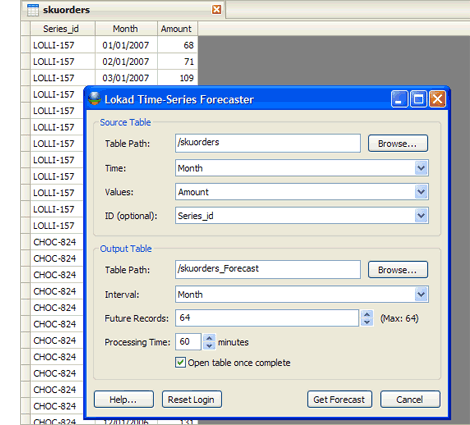
Task: Click into Processing Time field showing 60
Action: point(188,342)
